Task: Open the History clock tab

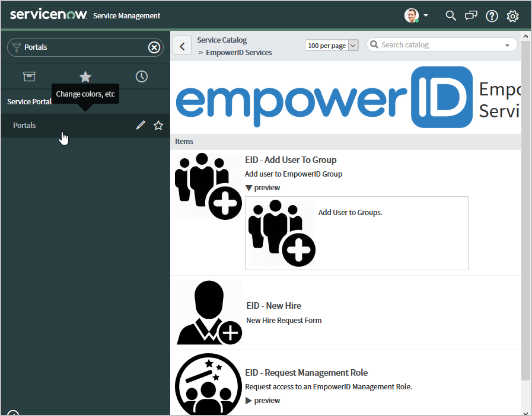Action: pyautogui.click(x=141, y=76)
